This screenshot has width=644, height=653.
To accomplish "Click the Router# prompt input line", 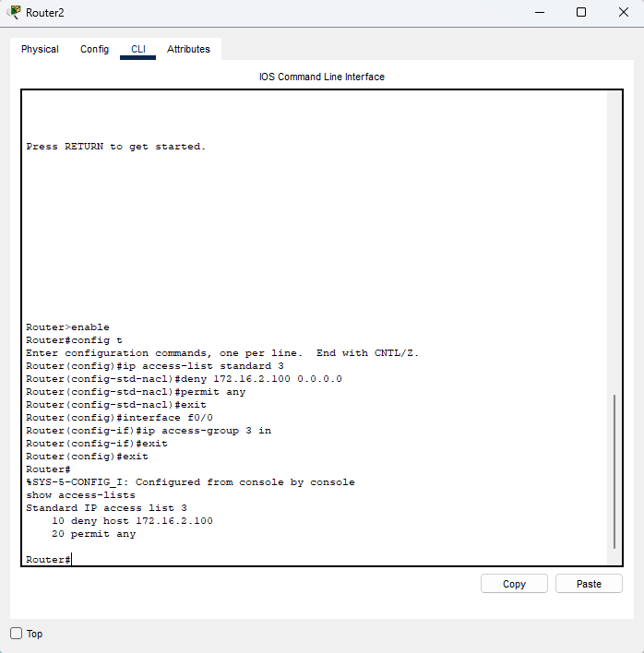I will (48, 559).
